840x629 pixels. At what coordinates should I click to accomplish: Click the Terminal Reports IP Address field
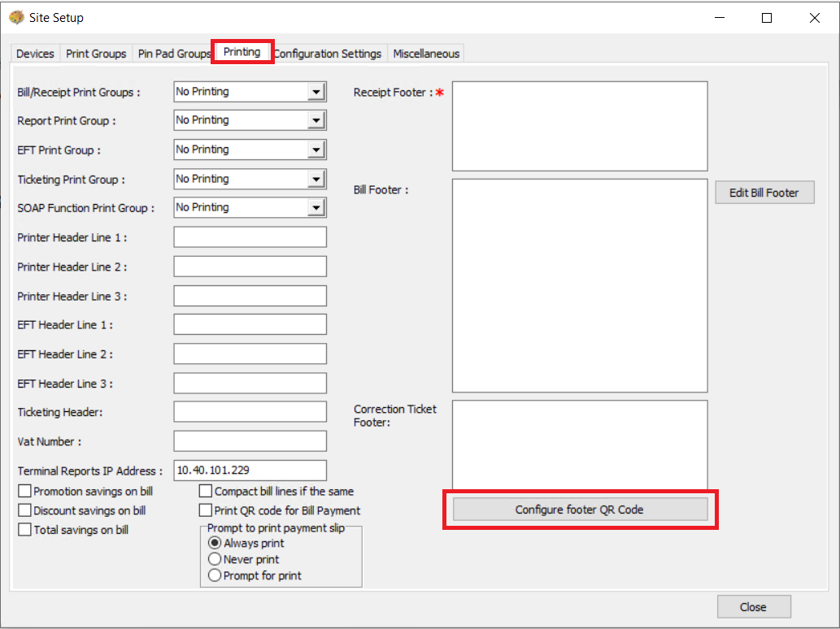tap(250, 471)
